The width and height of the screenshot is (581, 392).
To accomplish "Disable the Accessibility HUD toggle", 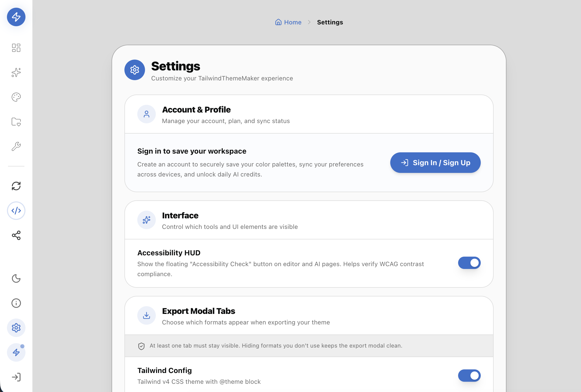I will pyautogui.click(x=469, y=263).
